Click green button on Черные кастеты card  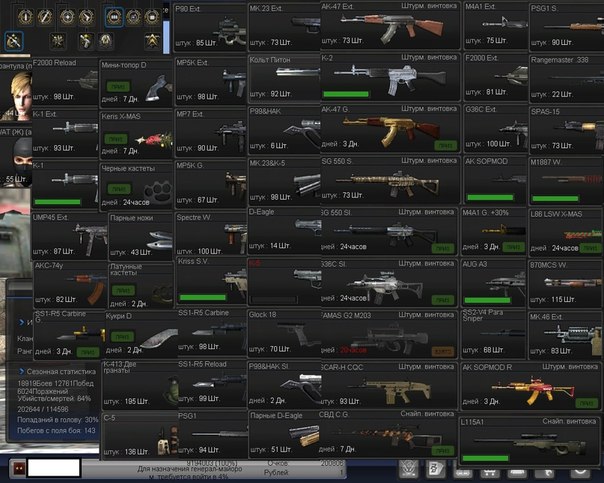[x=119, y=188]
